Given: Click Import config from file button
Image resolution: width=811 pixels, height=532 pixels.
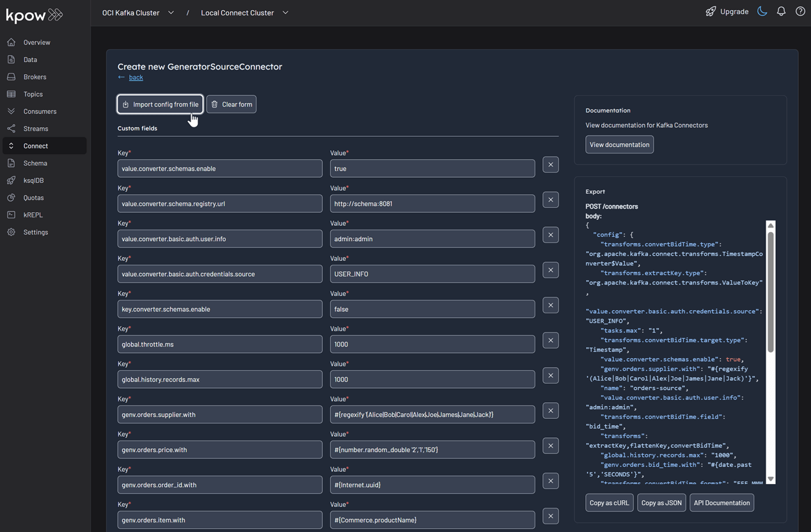Looking at the screenshot, I should 160,104.
